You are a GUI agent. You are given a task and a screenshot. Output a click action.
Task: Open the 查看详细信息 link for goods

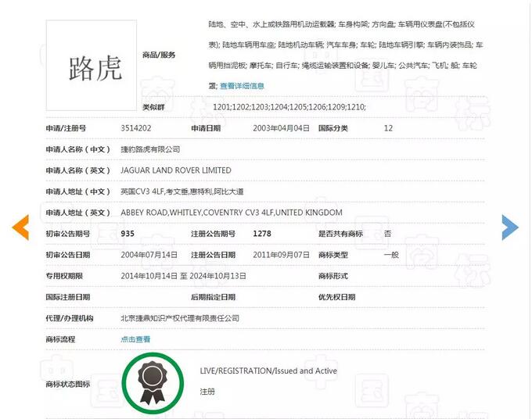coord(242,86)
